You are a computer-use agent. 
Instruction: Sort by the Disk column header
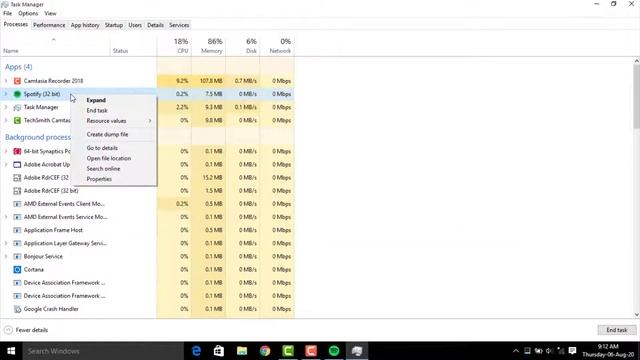(x=242, y=46)
